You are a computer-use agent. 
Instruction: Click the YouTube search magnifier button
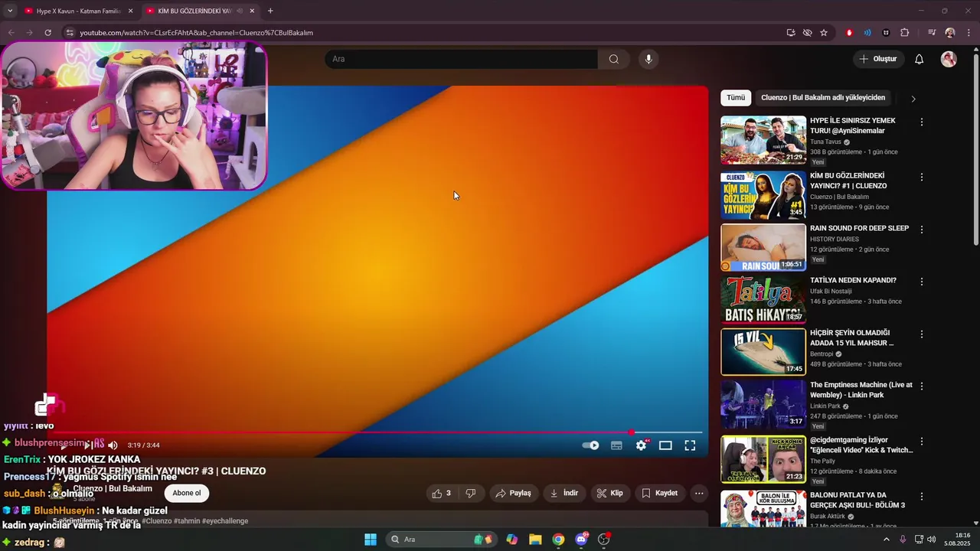pos(614,59)
